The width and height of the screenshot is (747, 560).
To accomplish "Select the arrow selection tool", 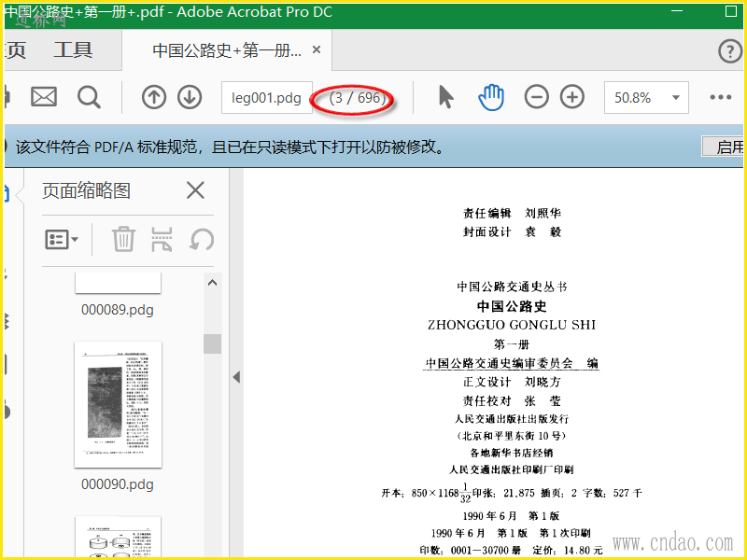I will point(445,97).
